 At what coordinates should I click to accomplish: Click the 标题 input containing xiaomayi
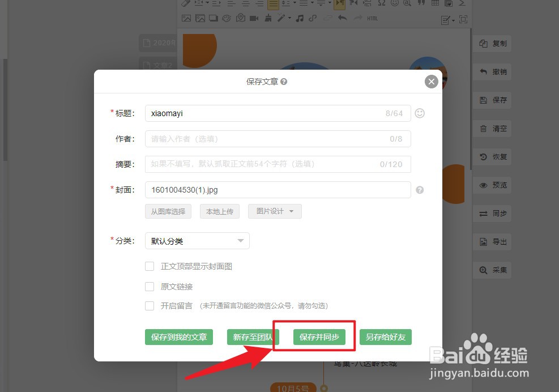[x=278, y=113]
